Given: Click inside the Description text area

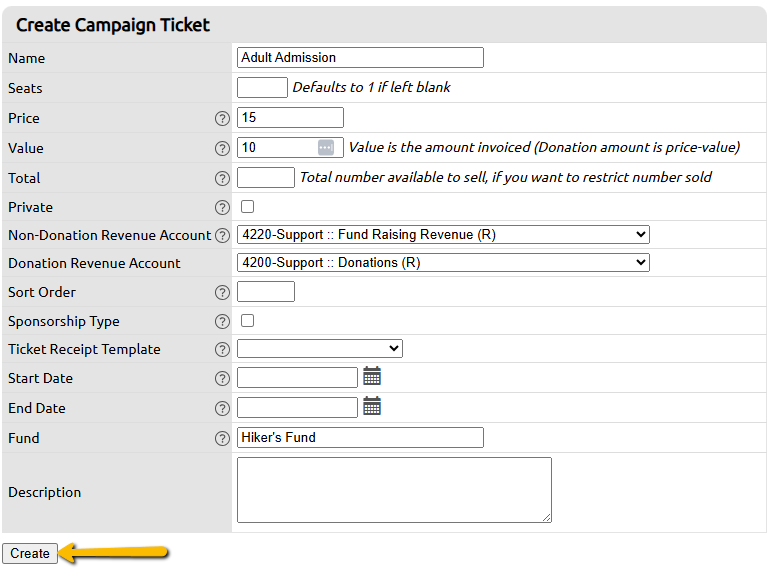Looking at the screenshot, I should pos(394,490).
